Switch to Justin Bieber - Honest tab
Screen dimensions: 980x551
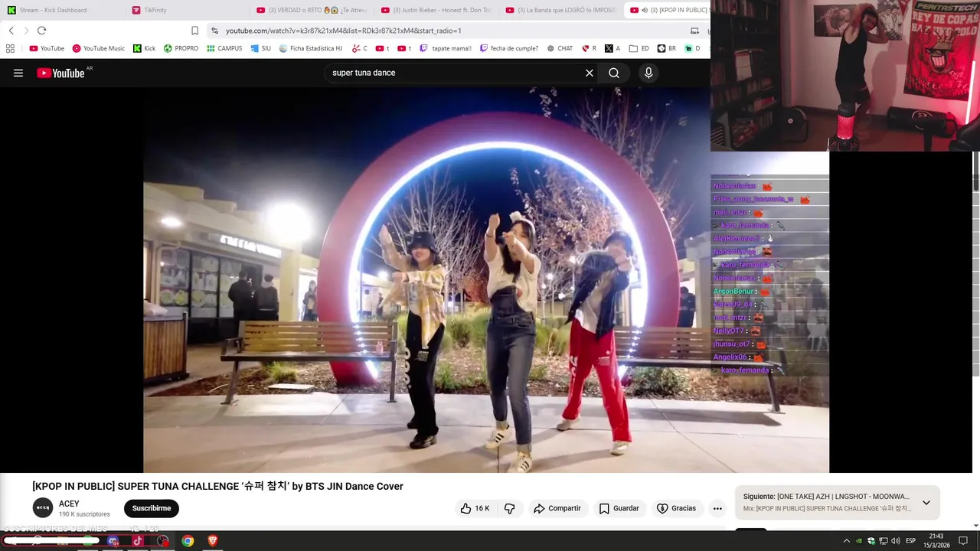coord(437,10)
